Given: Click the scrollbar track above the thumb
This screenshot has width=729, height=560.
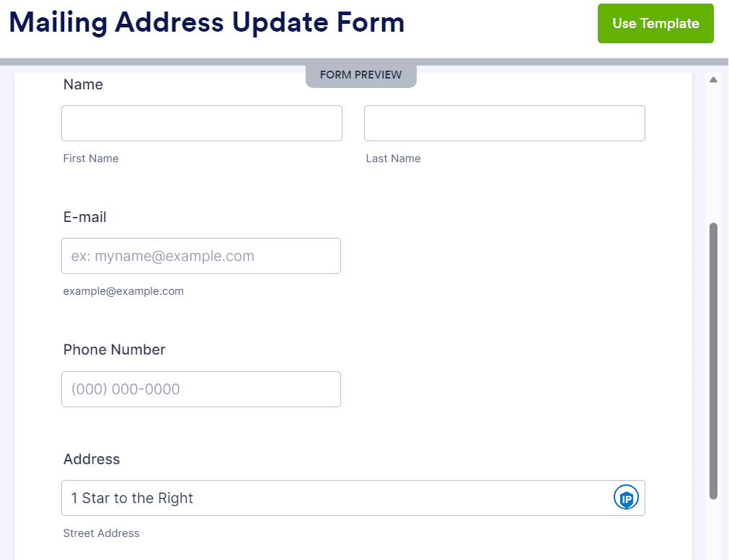Looking at the screenshot, I should 713,154.
